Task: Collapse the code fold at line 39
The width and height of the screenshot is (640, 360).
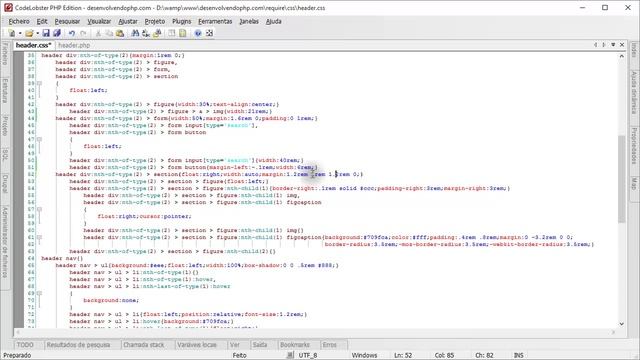Action: [x=39, y=83]
